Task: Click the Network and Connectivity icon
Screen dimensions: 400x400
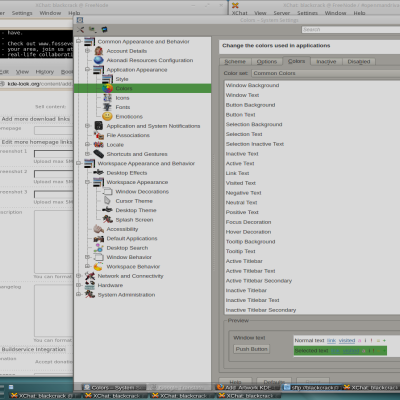Action: [x=90, y=276]
